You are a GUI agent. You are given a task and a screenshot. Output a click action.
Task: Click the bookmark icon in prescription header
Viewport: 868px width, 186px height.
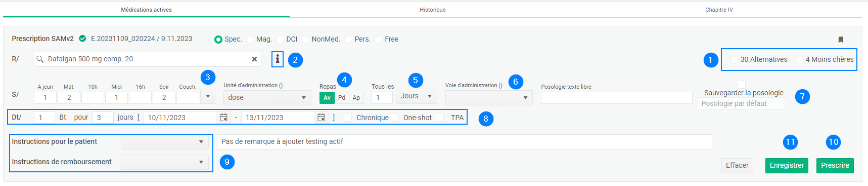841,40
